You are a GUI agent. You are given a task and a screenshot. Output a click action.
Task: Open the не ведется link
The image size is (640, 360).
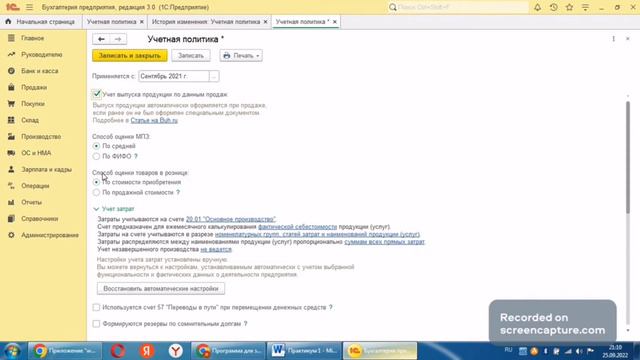216,249
